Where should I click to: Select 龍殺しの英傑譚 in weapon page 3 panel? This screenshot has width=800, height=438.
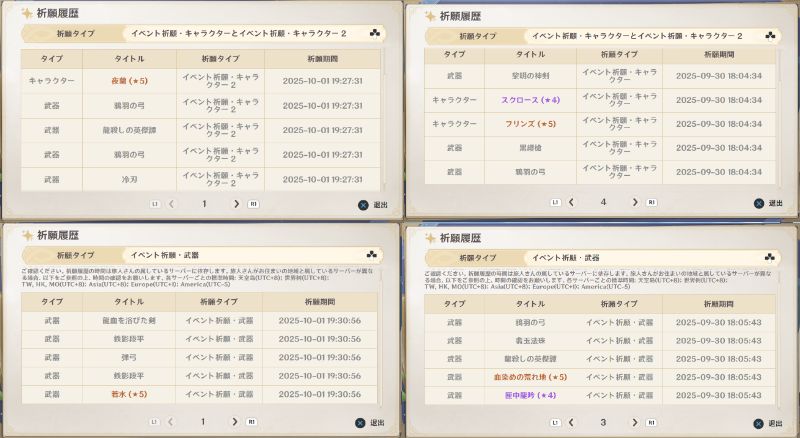pos(531,359)
